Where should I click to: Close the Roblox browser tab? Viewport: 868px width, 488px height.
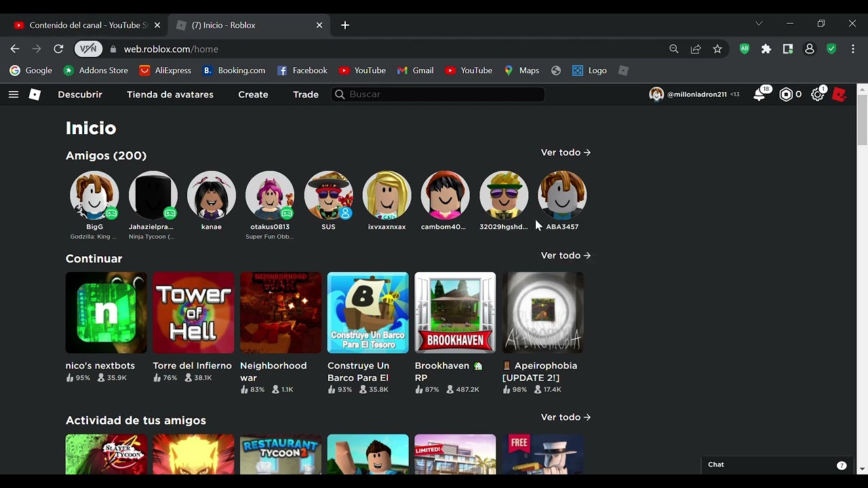point(319,25)
